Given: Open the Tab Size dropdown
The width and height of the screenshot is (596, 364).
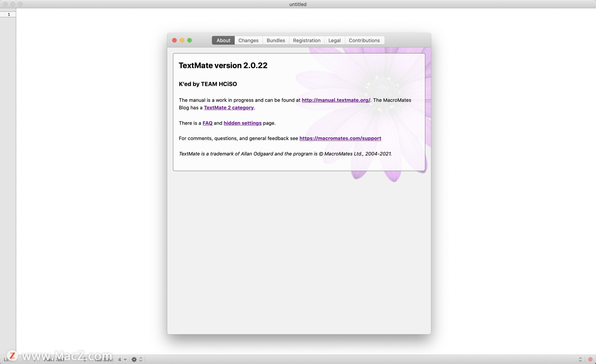Looking at the screenshot, I should (x=111, y=359).
